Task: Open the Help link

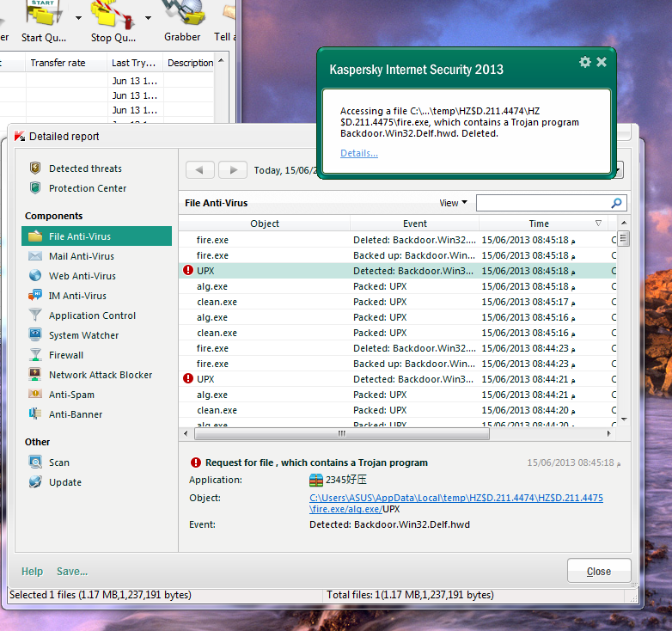Action: [32, 572]
